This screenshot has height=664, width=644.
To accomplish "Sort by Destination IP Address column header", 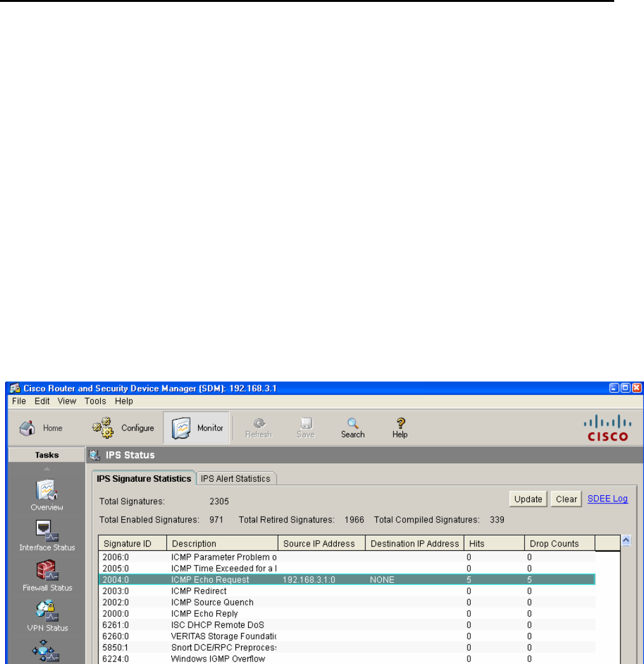I will pos(415,543).
